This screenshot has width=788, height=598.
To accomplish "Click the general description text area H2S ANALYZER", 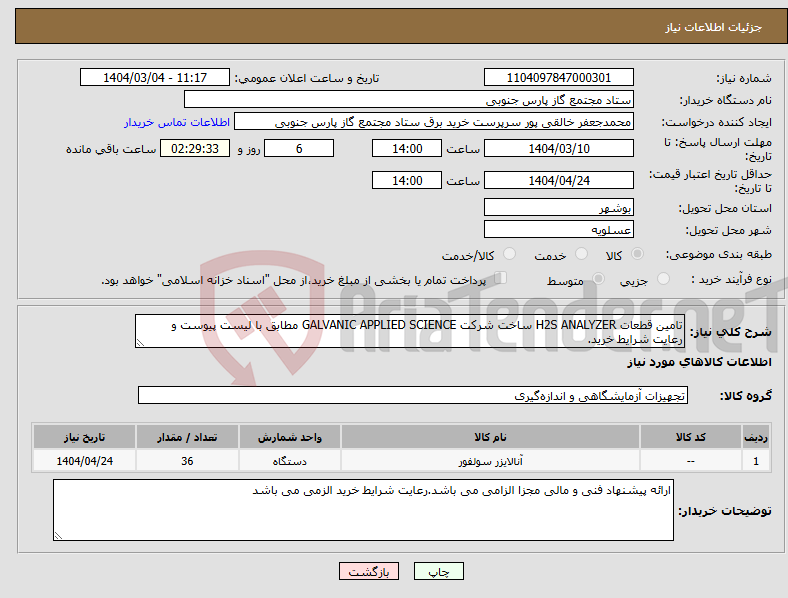I will click(410, 331).
